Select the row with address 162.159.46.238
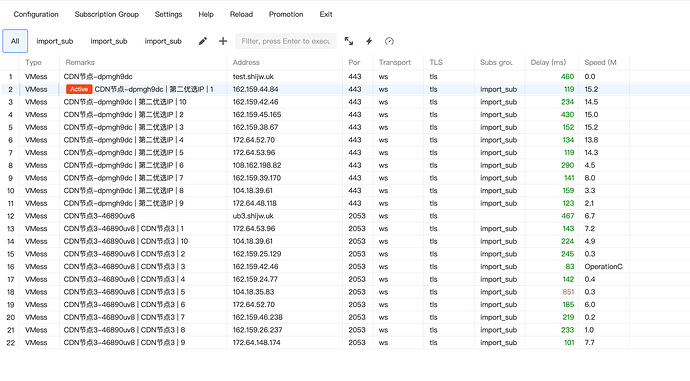The width and height of the screenshot is (690, 381). [315, 317]
